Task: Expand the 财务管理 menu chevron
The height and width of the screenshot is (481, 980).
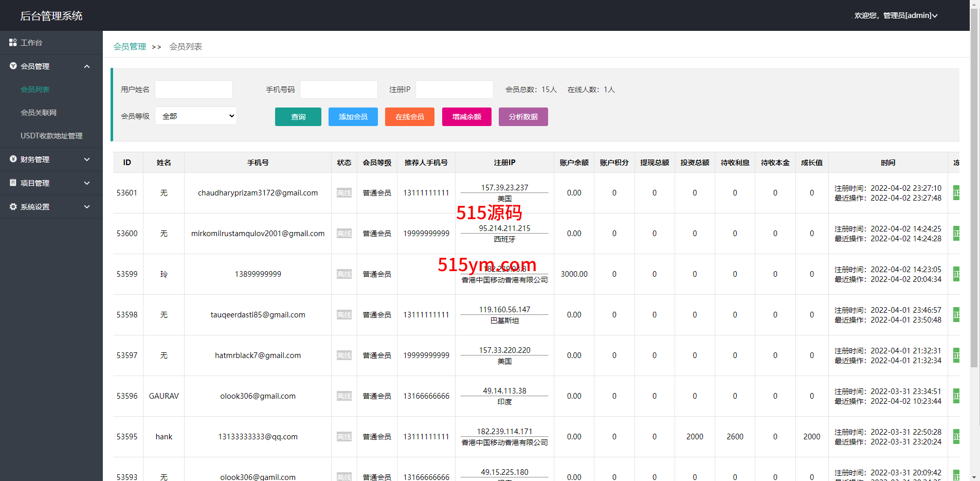Action: pos(87,159)
